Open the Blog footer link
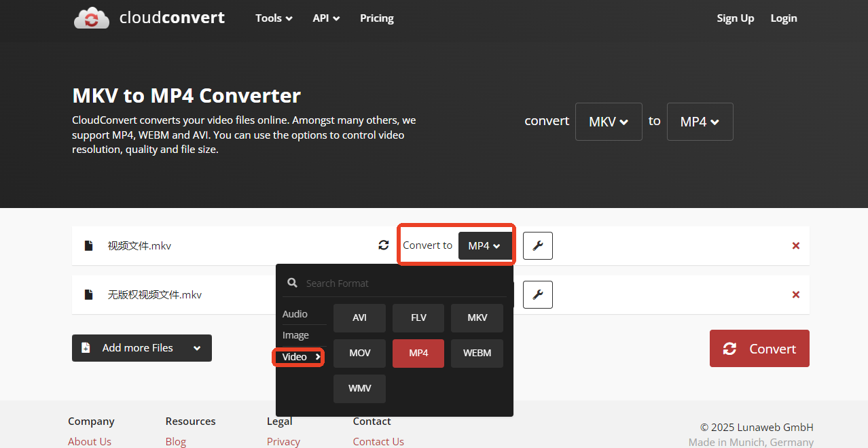Screen dimensions: 868x448 [176, 441]
